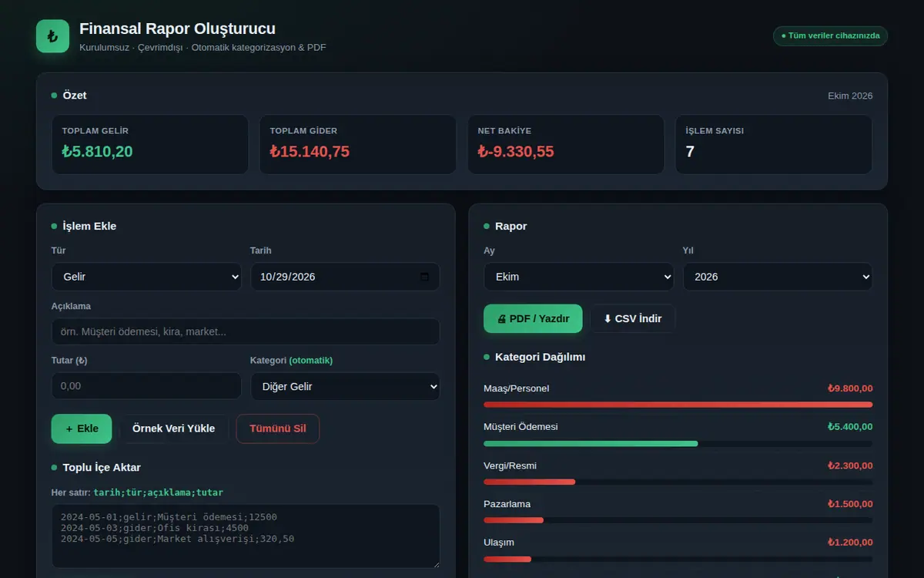Load sample data with Örnek Veri Yükle
Screen dimensions: 924x578
174,428
